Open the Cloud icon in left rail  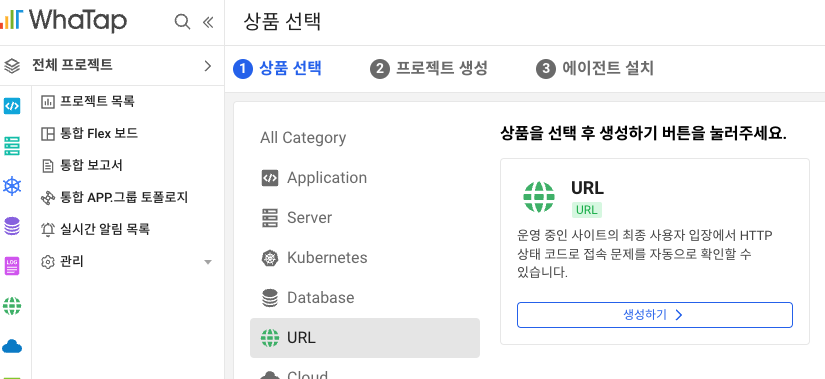pyautogui.click(x=12, y=346)
